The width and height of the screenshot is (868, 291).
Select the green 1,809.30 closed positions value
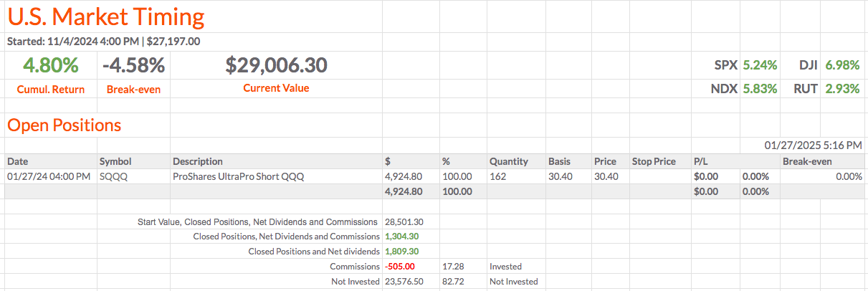tap(401, 252)
